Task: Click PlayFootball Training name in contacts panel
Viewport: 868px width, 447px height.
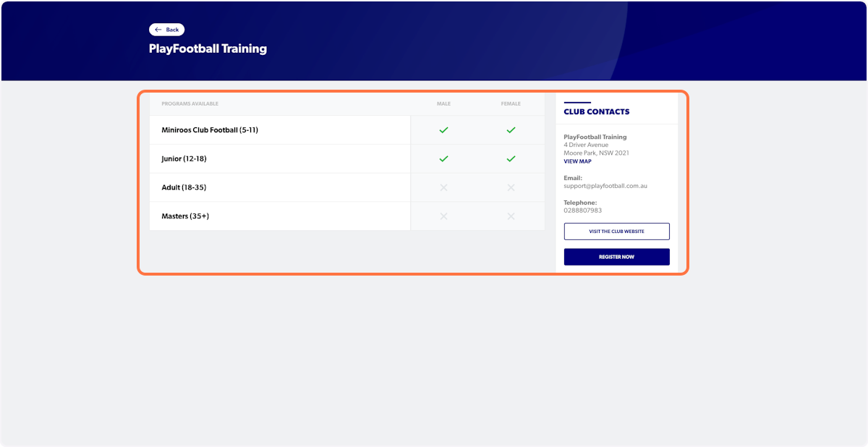Action: (595, 137)
